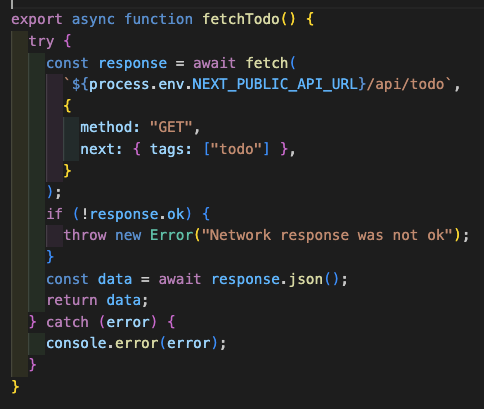Image resolution: width=484 pixels, height=409 pixels.
Task: Click the fetchTodo function name
Action: coord(241,19)
